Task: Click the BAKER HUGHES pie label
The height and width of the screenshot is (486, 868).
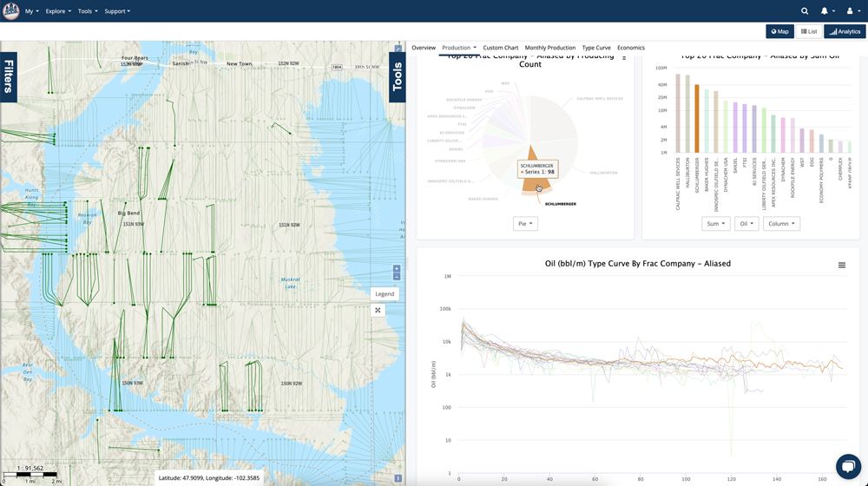Action: pos(483,199)
